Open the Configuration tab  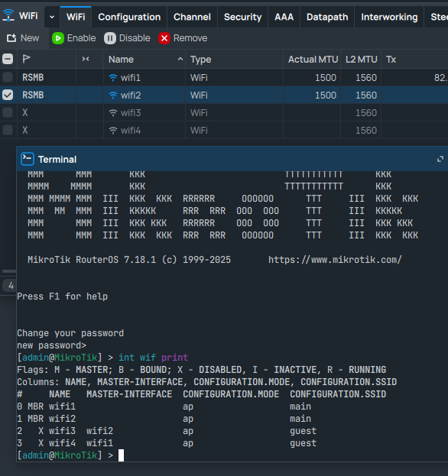click(x=129, y=17)
